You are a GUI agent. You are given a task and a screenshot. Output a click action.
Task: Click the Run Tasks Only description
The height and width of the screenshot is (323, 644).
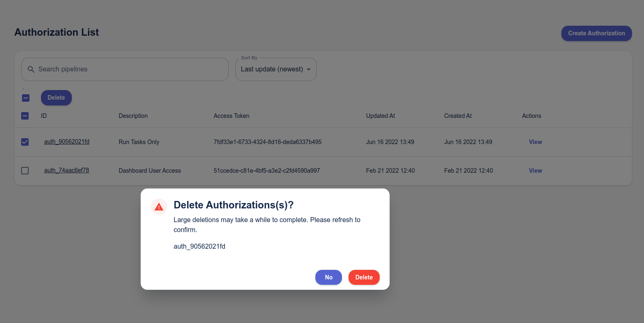(x=139, y=142)
